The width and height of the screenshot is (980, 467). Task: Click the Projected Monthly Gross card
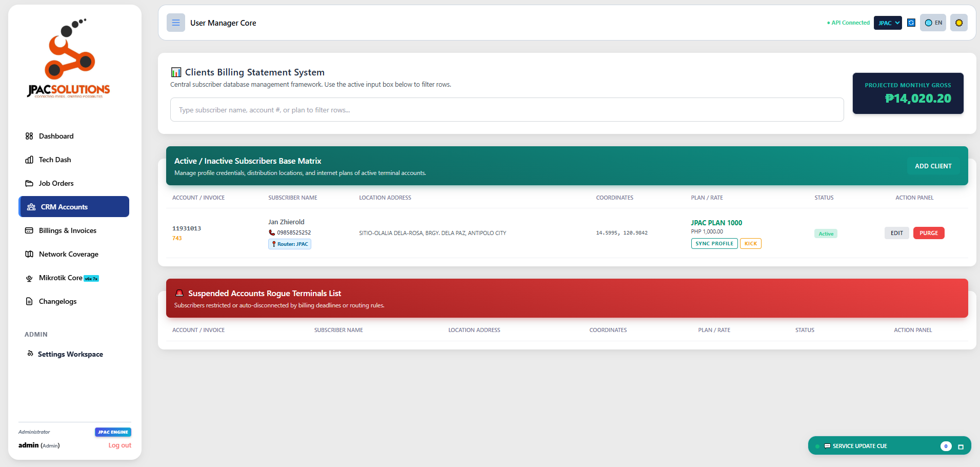(908, 93)
